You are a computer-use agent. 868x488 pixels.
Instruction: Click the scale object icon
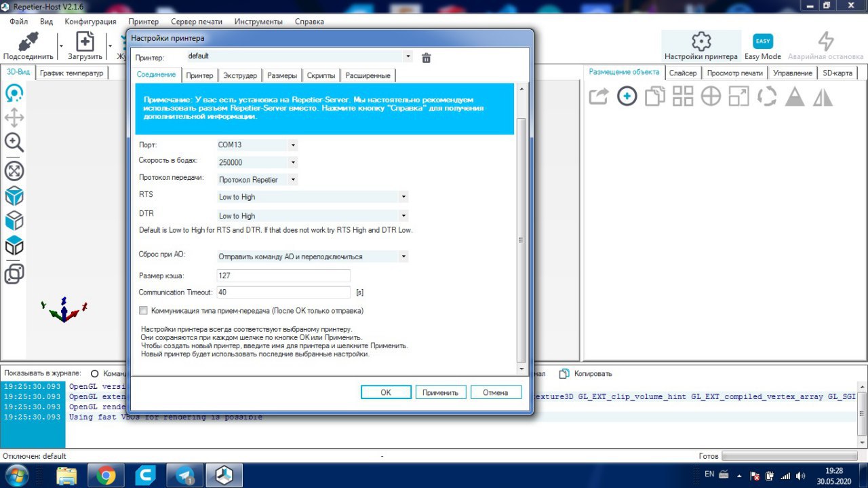tap(738, 96)
